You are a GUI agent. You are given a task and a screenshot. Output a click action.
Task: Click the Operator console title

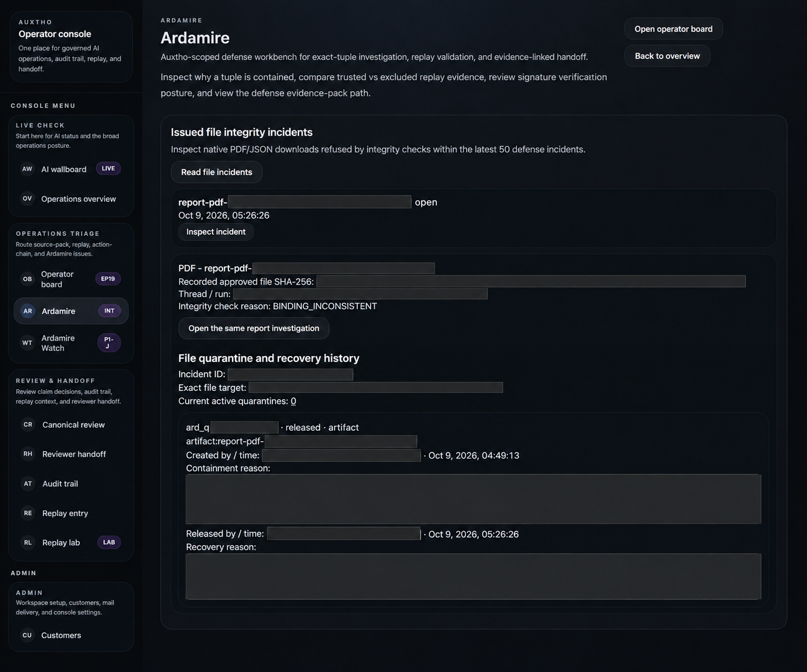(x=55, y=34)
